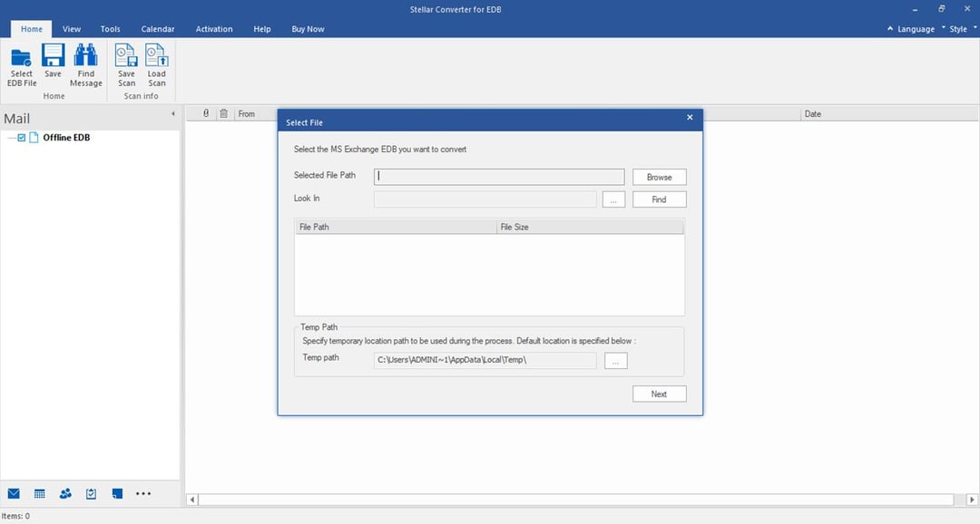The width and height of the screenshot is (980, 524).
Task: Open the Activation menu
Action: tap(214, 28)
